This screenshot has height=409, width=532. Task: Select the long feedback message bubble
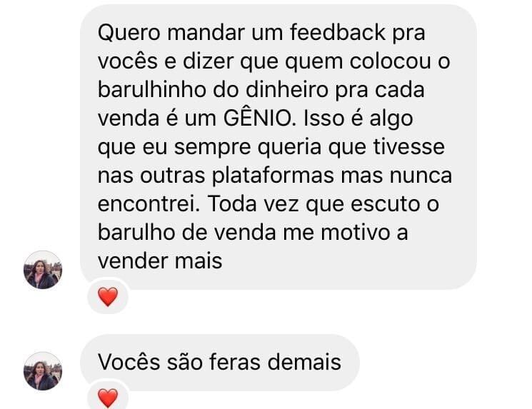278,146
